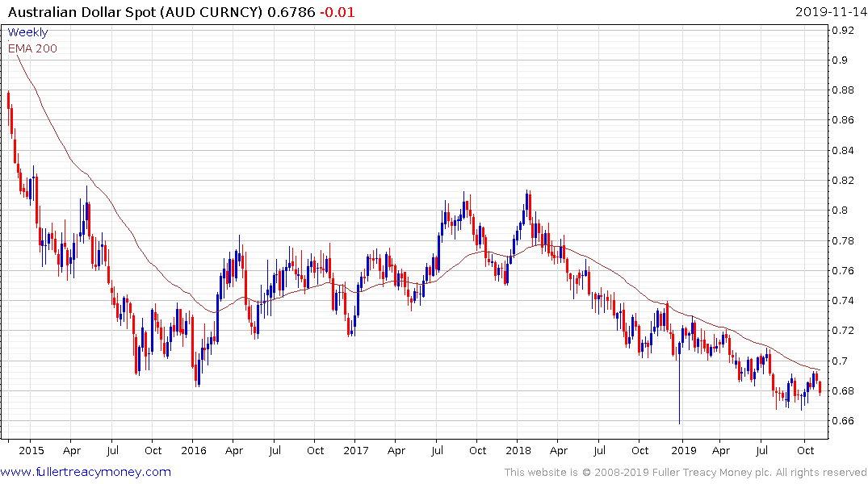Open the www.fullertreacymoney.com link
Viewport: 868px width, 484px height.
(86, 472)
